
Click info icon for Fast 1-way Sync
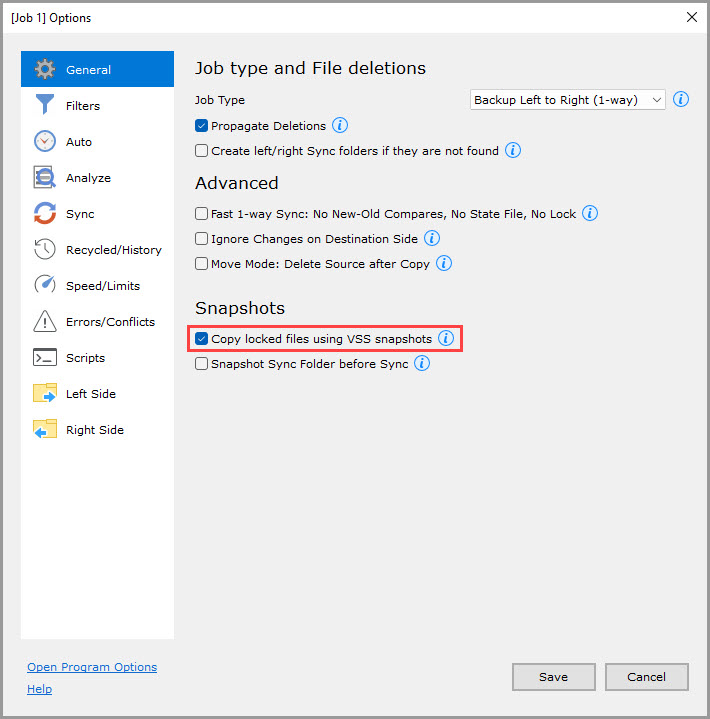590,213
